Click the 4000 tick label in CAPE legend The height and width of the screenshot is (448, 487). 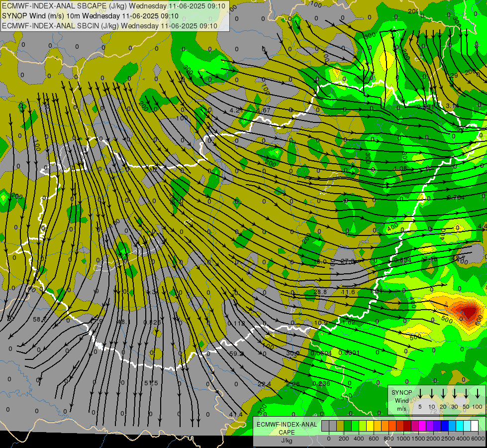coord(463,439)
